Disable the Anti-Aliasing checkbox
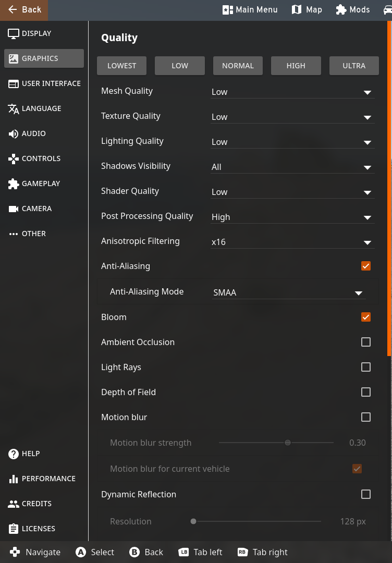 click(x=366, y=266)
